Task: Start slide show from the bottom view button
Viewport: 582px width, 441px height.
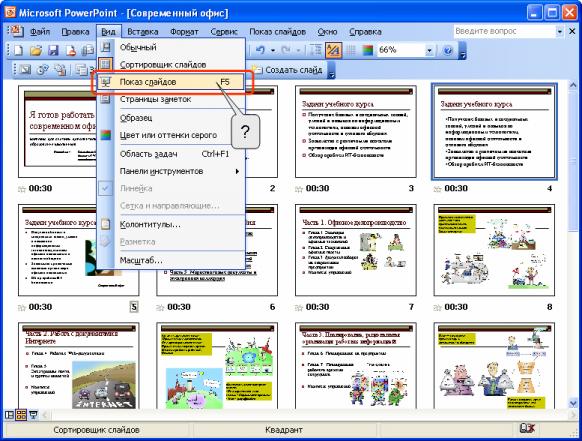Action: point(33,415)
